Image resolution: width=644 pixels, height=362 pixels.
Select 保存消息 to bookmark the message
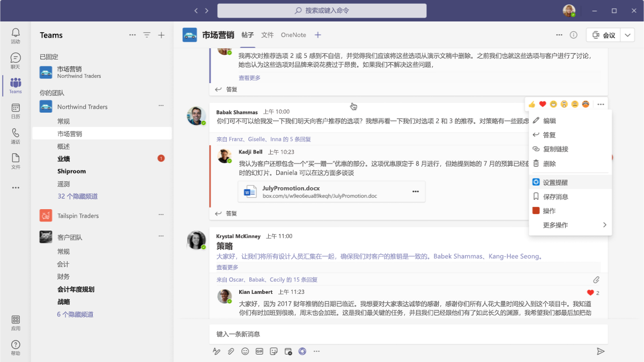(x=555, y=197)
